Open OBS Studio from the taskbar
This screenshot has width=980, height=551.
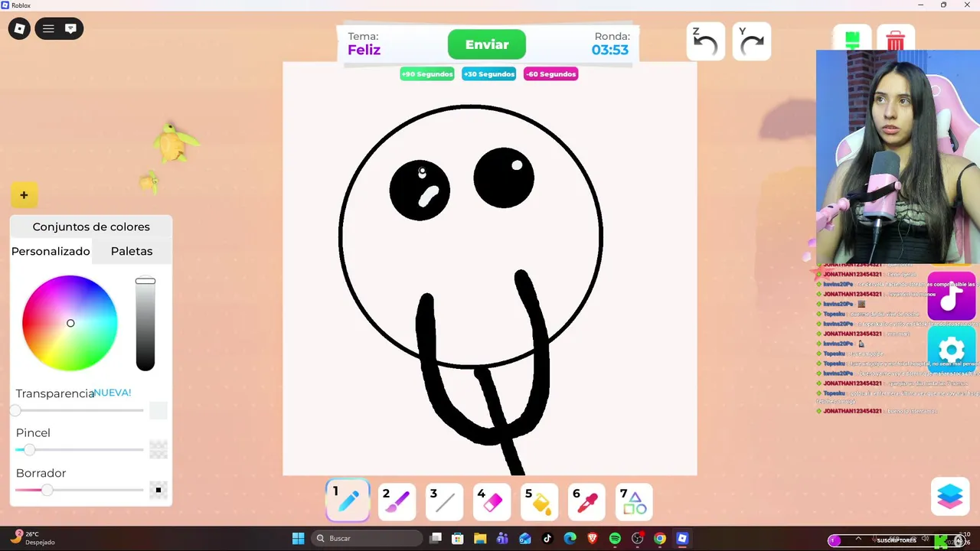[638, 539]
